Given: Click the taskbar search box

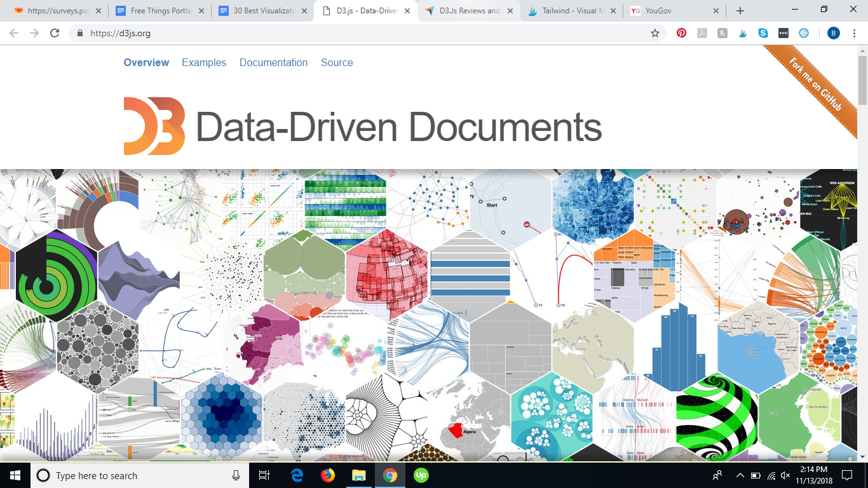Looking at the screenshot, I should pos(140,475).
